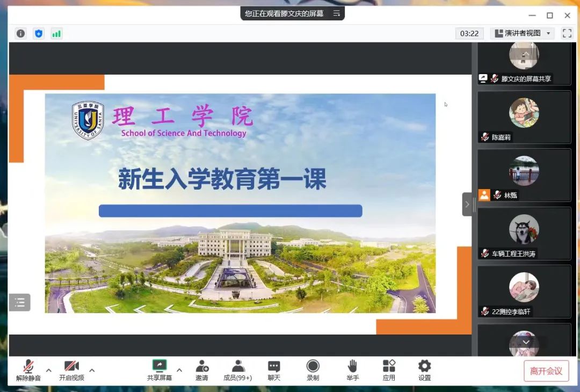The width and height of the screenshot is (580, 392).
Task: Open meeting settings (设置)
Action: 424,370
